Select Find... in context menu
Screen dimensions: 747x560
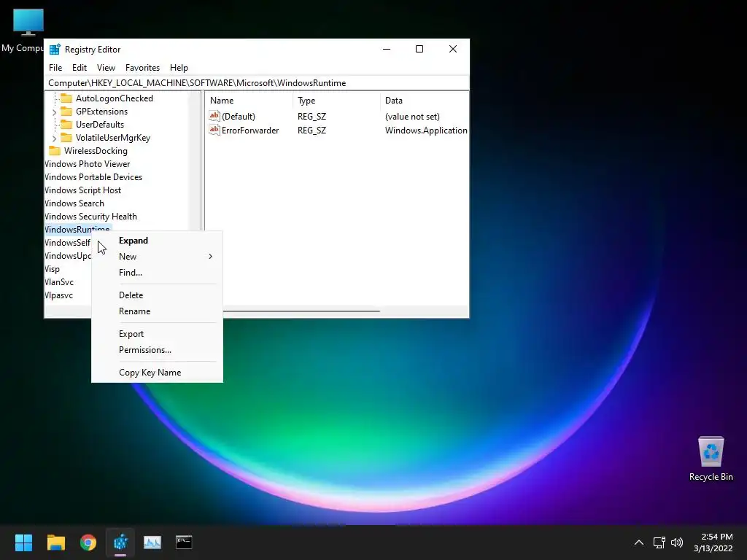click(x=131, y=273)
